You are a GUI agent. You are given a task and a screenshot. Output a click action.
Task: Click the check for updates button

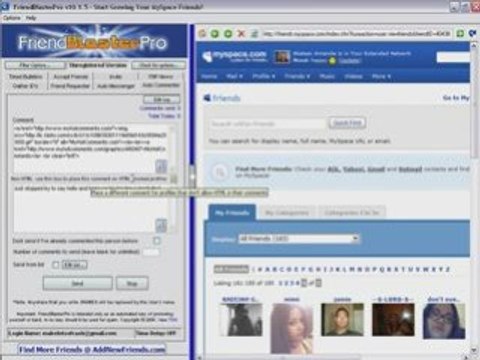pyautogui.click(x=158, y=65)
